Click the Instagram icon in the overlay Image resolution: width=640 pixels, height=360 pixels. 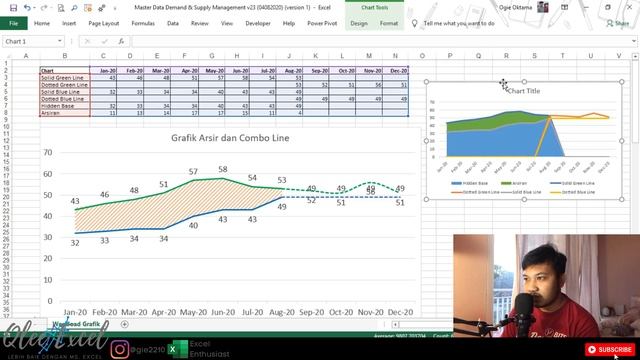click(120, 349)
